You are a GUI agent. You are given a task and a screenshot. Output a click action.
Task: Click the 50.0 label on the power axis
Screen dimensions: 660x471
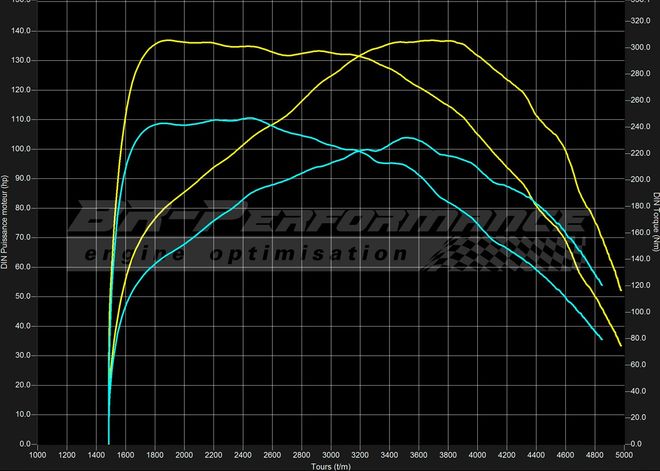point(22,297)
